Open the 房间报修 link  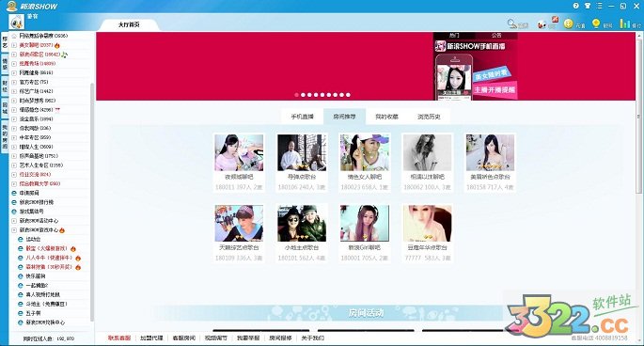pyautogui.click(x=280, y=338)
